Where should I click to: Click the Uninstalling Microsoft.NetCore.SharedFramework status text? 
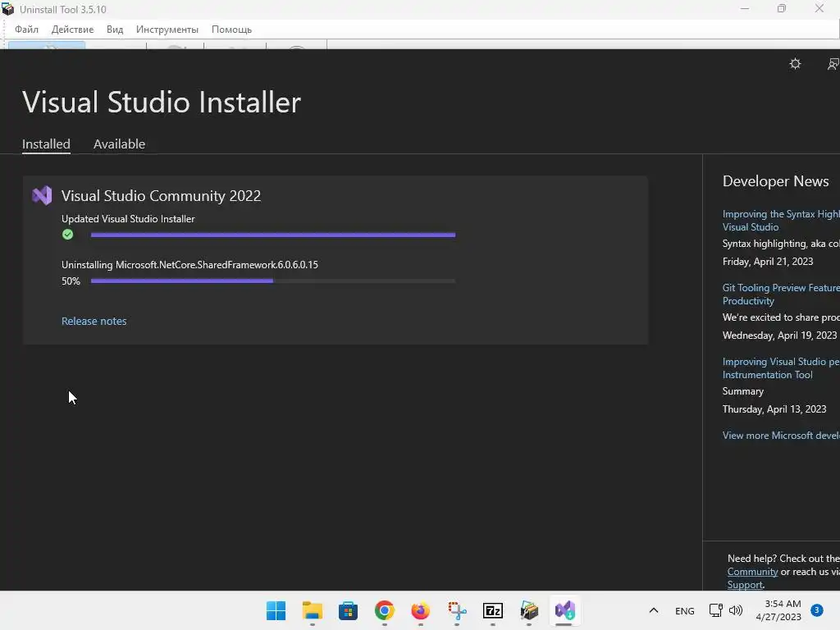189,265
